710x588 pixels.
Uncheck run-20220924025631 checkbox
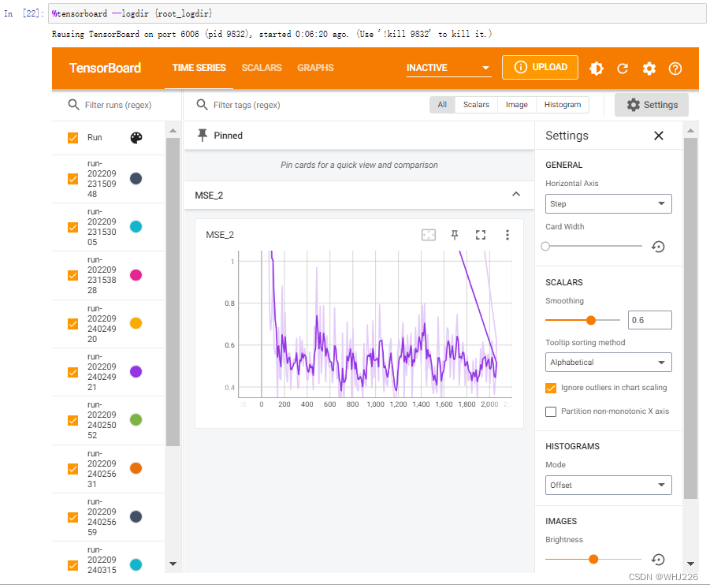(72, 469)
